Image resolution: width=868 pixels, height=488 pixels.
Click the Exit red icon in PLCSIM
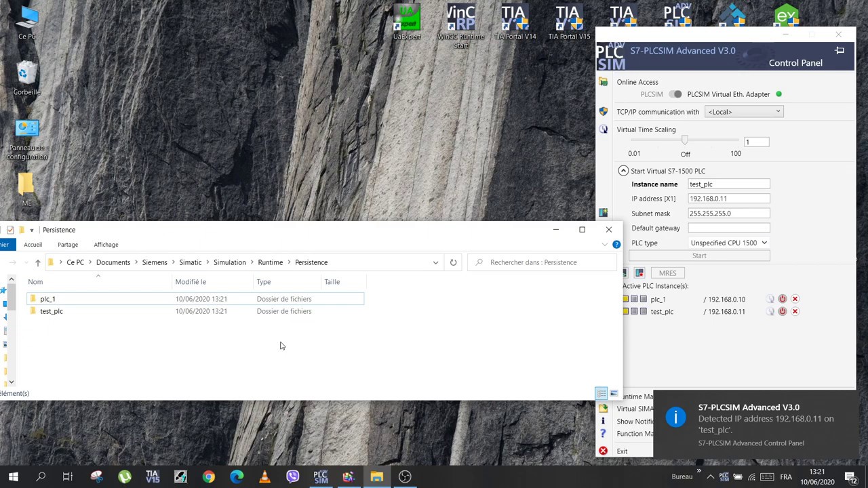coord(603,451)
